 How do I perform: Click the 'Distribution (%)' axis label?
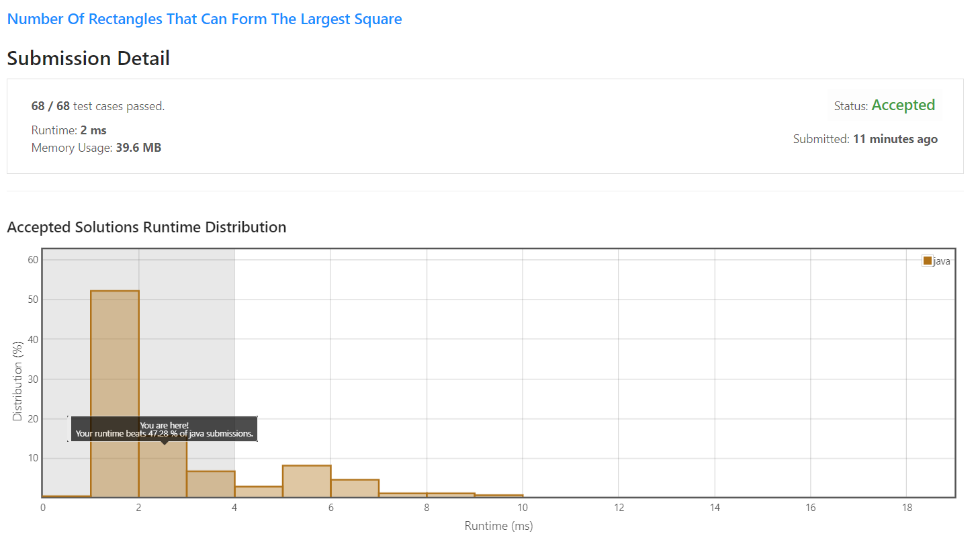(x=17, y=381)
